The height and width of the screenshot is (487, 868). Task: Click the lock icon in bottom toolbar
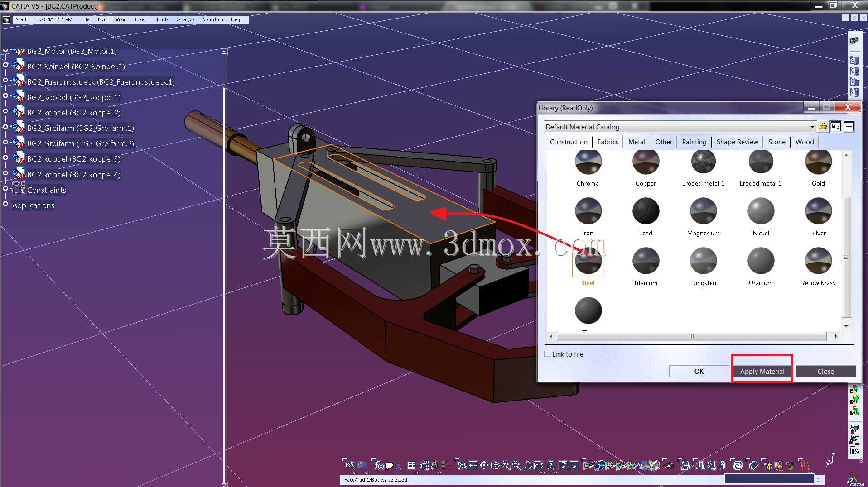pos(434,465)
